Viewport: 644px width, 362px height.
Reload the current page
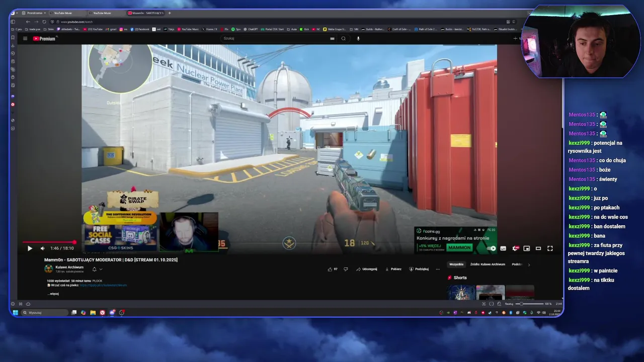click(44, 22)
